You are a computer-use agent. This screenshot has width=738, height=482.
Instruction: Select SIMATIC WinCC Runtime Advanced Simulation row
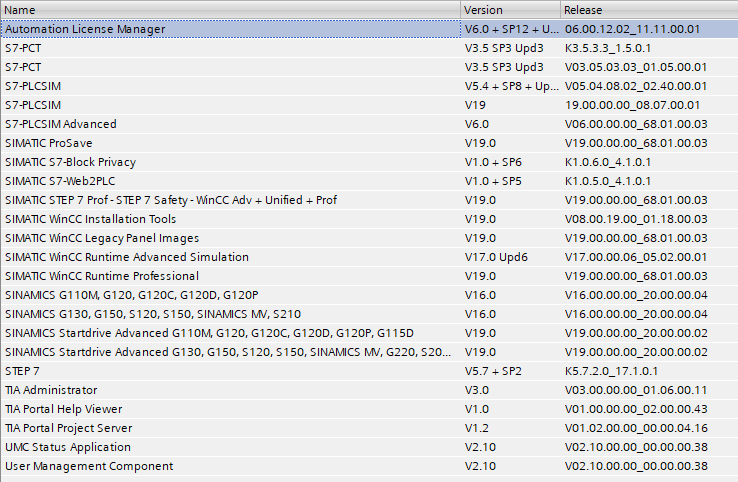point(369,257)
